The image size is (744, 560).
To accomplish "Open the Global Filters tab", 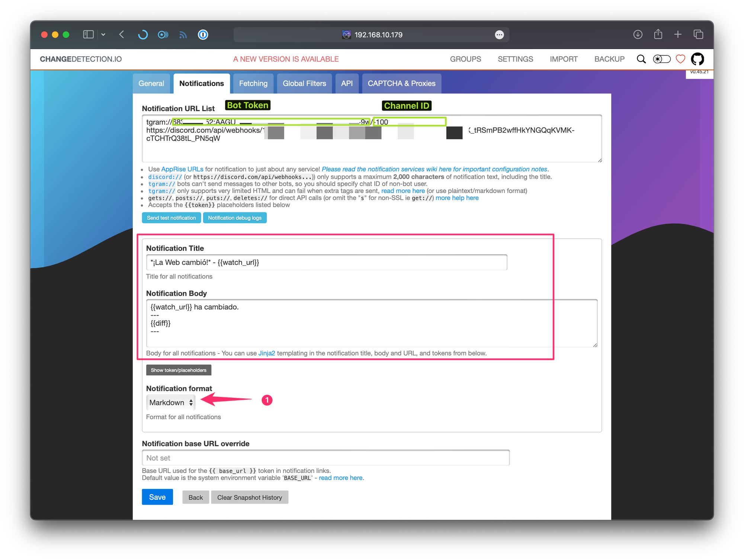I will tap(304, 83).
